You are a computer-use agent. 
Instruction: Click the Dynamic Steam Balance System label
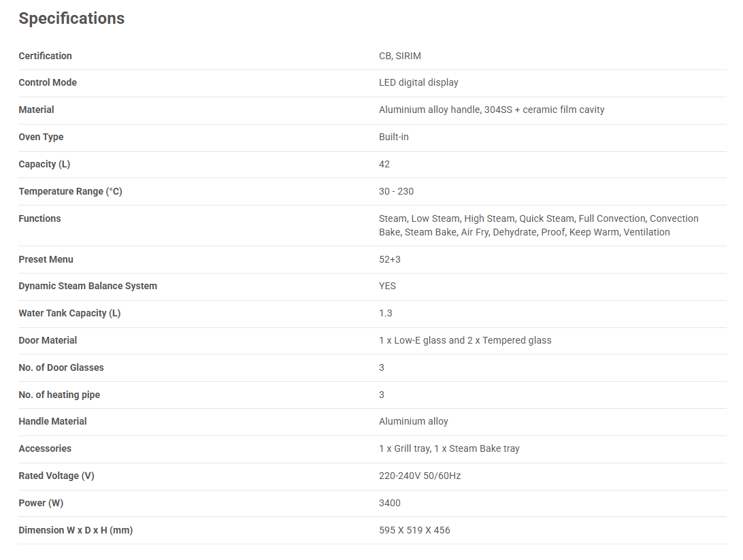click(x=88, y=286)
